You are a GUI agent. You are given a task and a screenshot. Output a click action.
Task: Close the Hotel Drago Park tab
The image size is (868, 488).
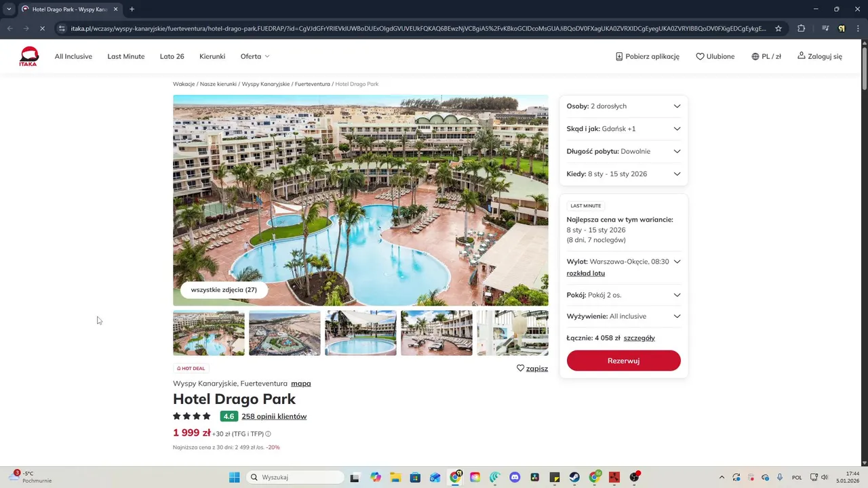click(116, 9)
